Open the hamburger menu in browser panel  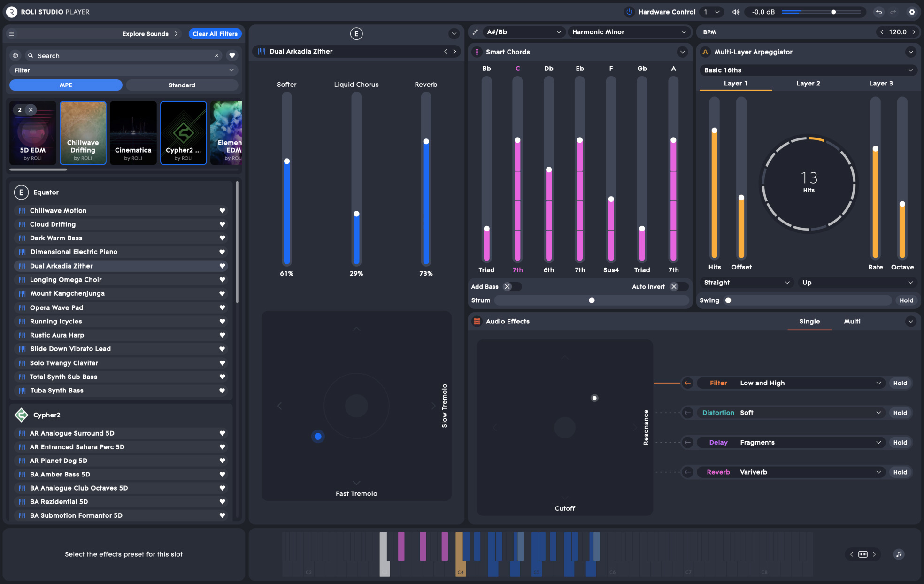click(12, 34)
